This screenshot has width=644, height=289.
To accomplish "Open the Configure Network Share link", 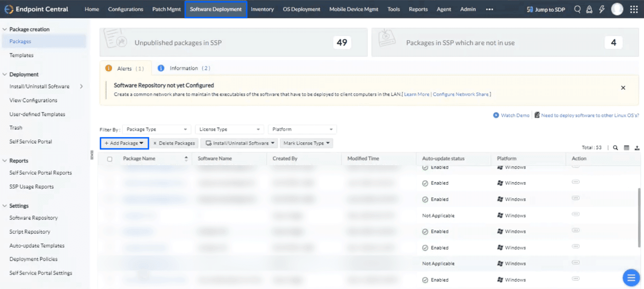I will point(461,94).
